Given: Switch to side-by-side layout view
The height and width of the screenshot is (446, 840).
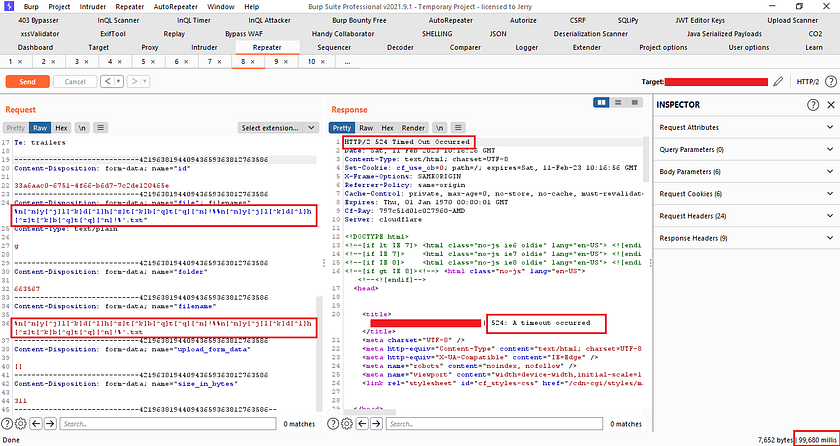Looking at the screenshot, I should tap(601, 102).
